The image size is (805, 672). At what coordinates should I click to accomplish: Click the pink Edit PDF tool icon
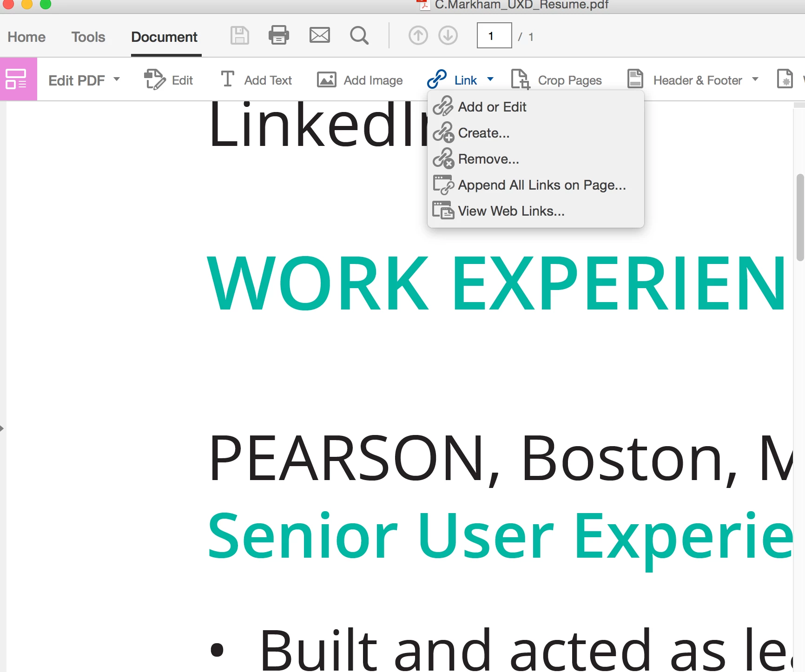(18, 79)
